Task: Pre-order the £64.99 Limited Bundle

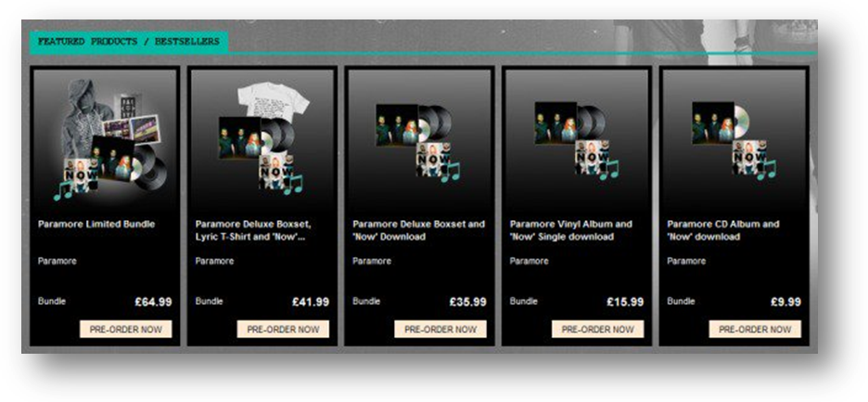Action: tap(126, 329)
